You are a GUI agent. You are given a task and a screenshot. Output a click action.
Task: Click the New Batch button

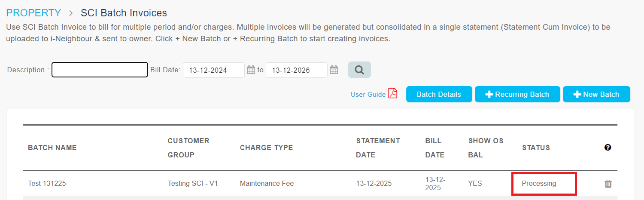point(596,94)
